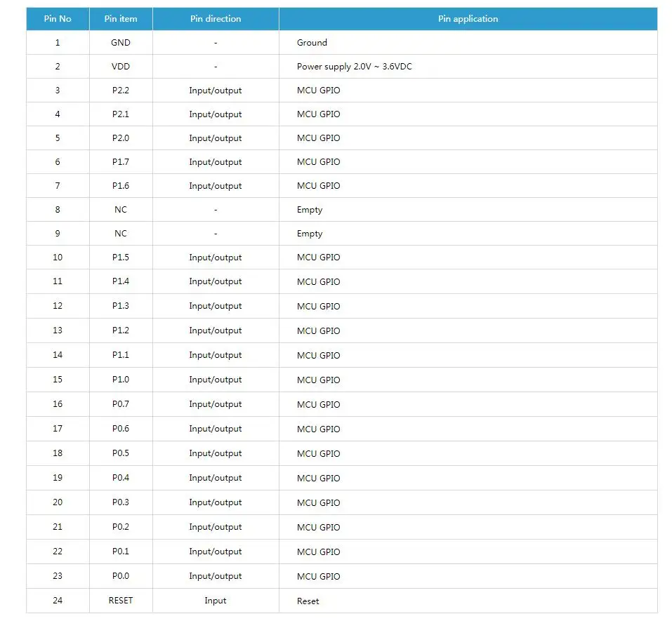Click 'MCU GPIO' in the P0.6 row
Image resolution: width=672 pixels, height=628 pixels.
tap(318, 429)
